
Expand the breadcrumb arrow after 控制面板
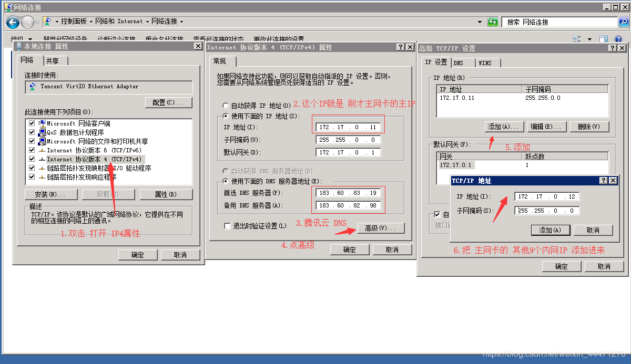click(91, 22)
